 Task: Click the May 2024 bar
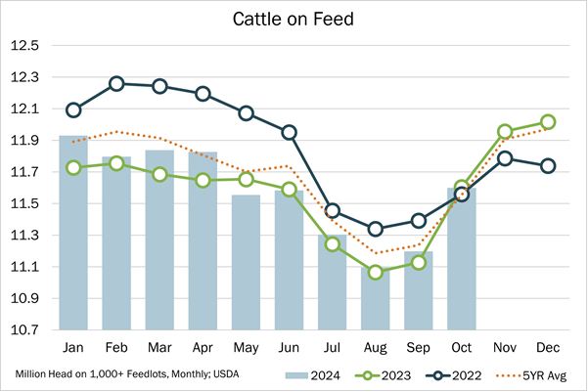246,262
